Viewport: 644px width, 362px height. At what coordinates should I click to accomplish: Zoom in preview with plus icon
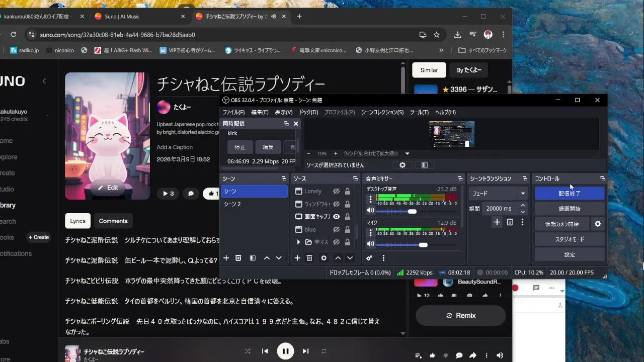click(x=336, y=153)
